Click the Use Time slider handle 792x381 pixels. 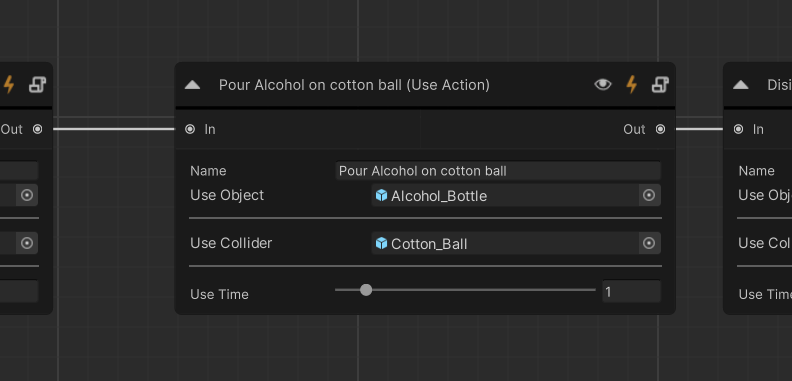366,290
